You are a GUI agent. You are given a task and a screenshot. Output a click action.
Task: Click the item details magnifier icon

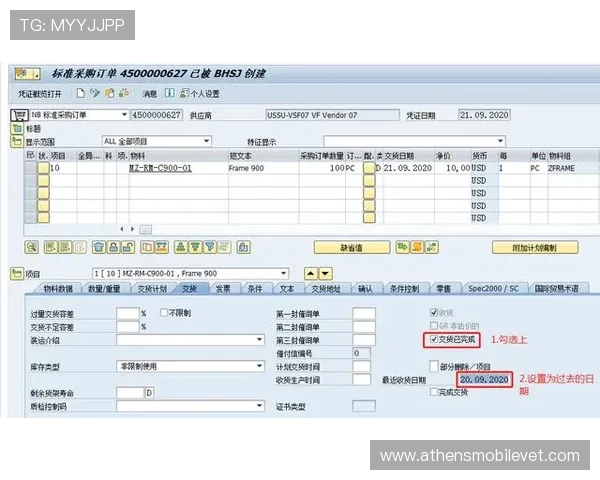pos(33,246)
